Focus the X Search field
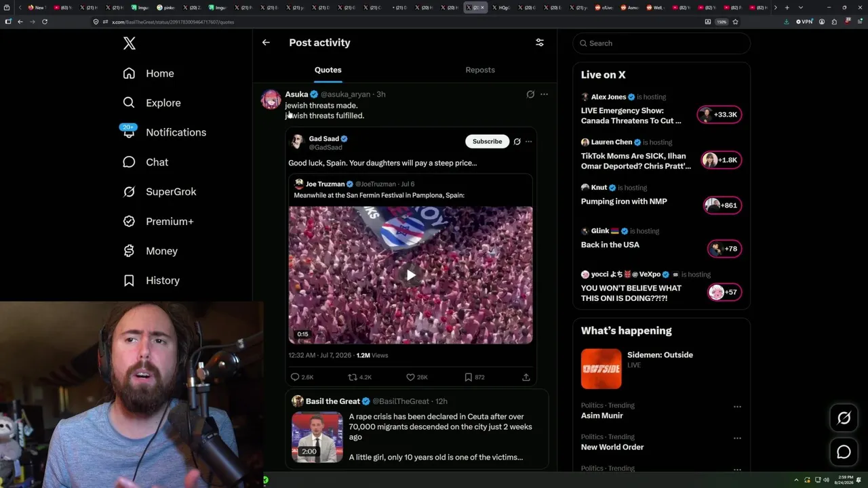The height and width of the screenshot is (488, 868). pos(662,43)
